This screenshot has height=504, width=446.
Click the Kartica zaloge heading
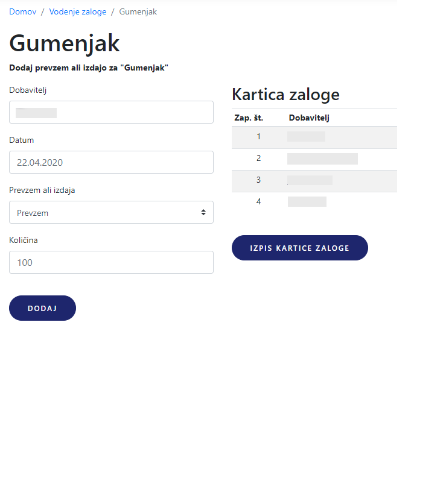(285, 95)
